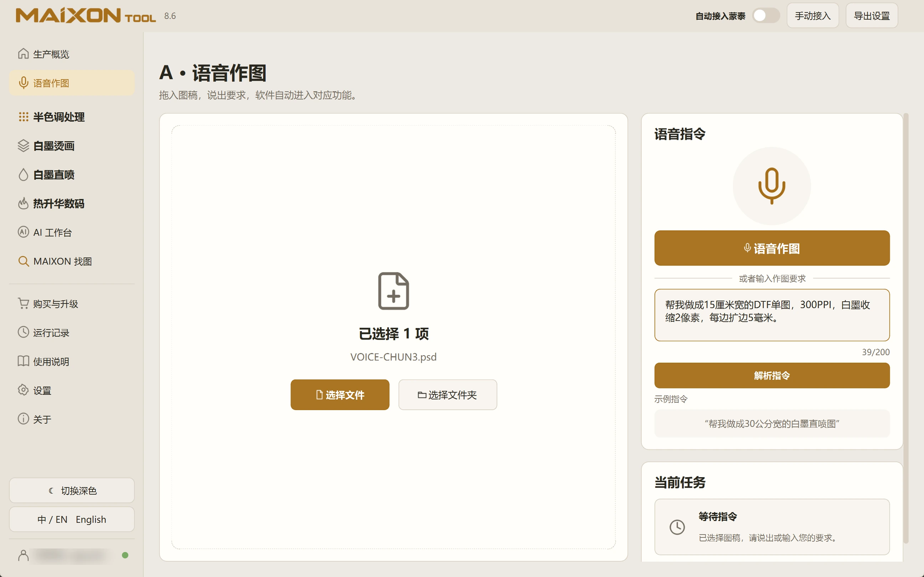Open 设置 gear icon
924x577 pixels.
23,390
